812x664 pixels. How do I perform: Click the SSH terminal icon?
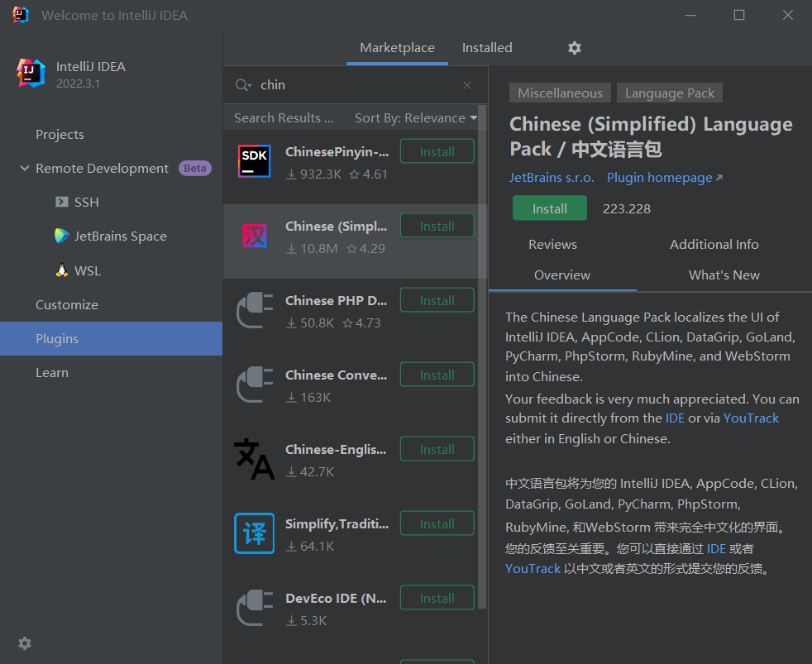point(62,202)
